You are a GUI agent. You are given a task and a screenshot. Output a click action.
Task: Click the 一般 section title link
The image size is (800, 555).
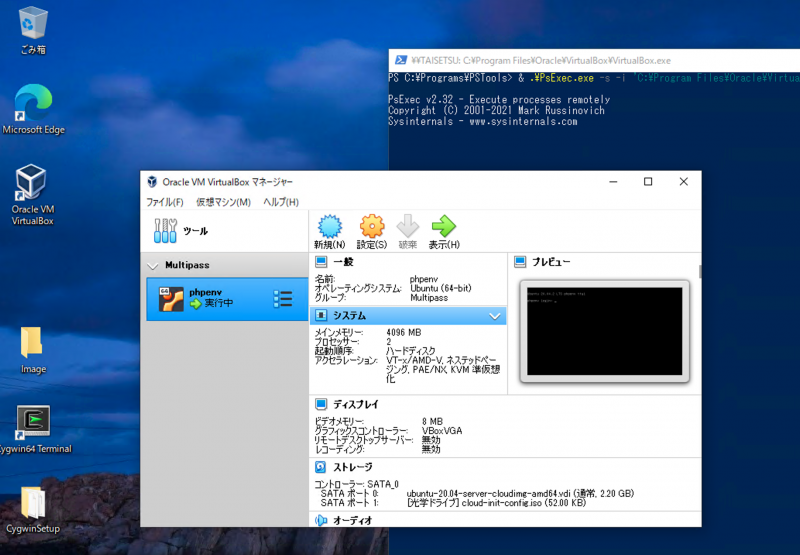pos(343,261)
